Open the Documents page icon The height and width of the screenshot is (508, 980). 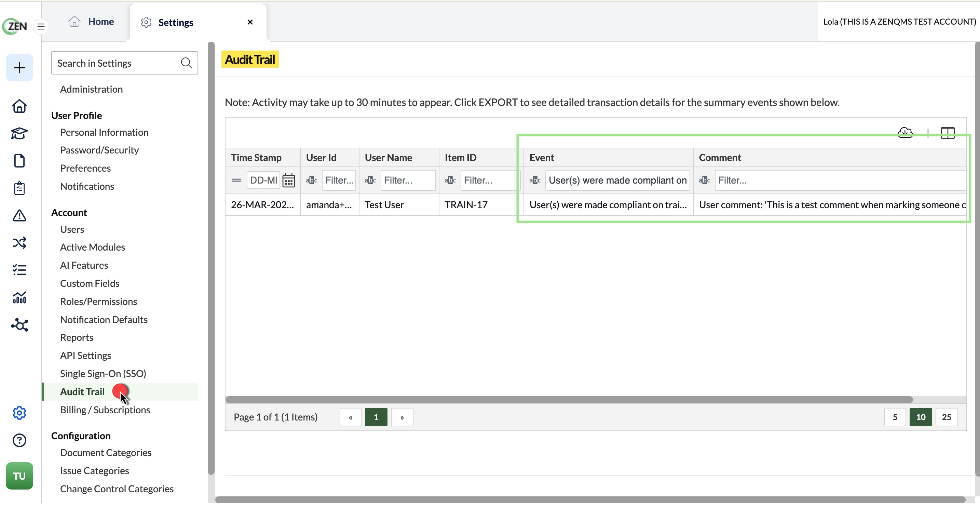19,161
